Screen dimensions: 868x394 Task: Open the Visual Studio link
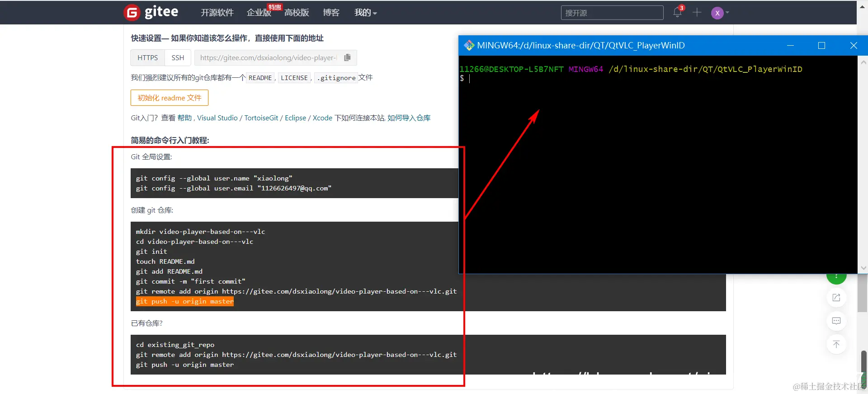(217, 118)
